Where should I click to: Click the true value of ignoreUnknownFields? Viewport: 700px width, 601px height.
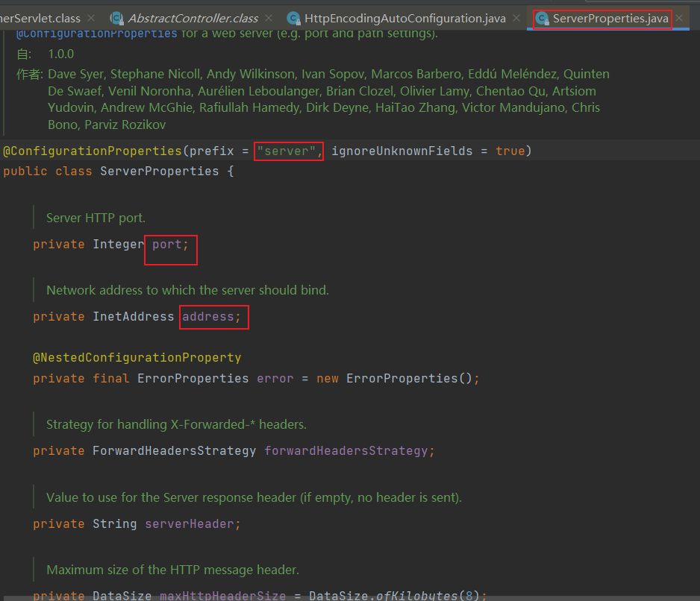coord(510,151)
